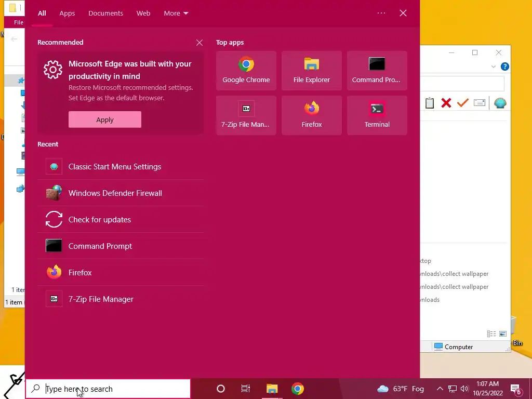Viewport: 532px width, 399px height.
Task: Open clock showing 1:07 AM
Action: [487, 389]
